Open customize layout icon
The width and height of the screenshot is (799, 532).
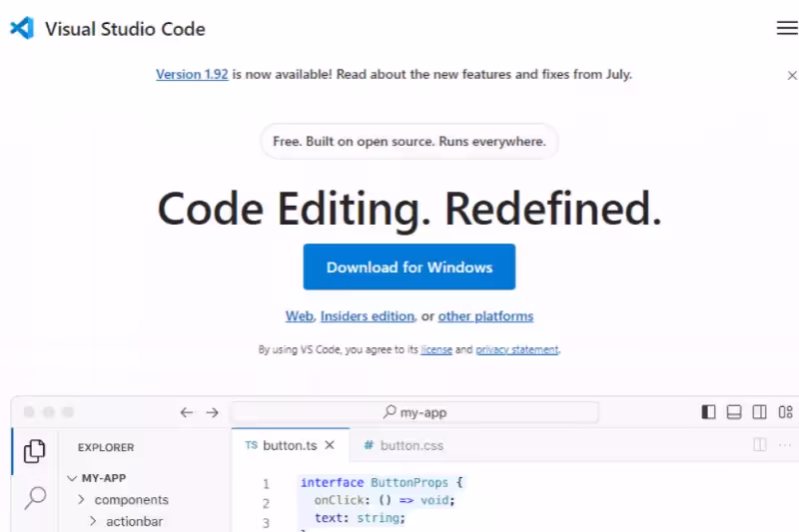[785, 412]
